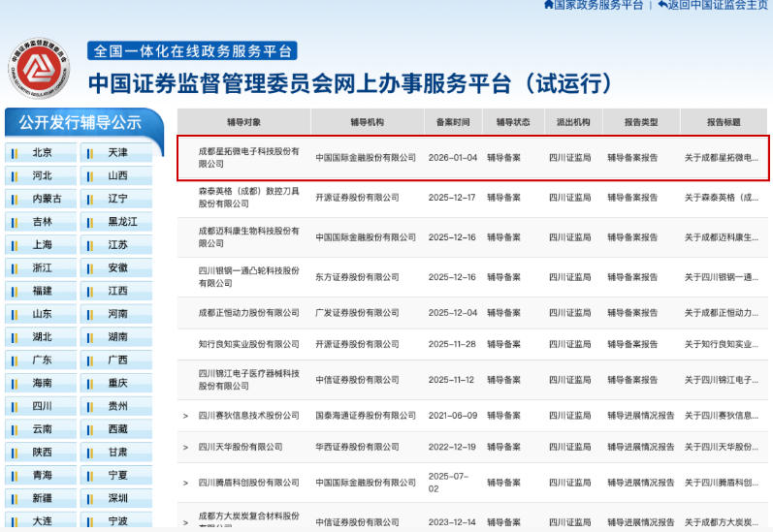Click the 全国一体化在线政务服务平台 banner
Image resolution: width=773 pixels, height=532 pixels.
[x=192, y=51]
